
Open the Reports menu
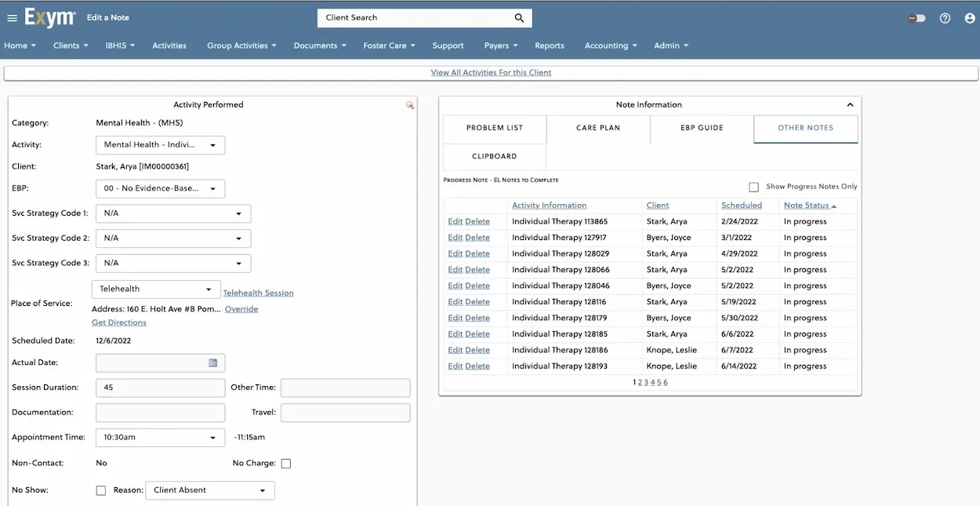coord(549,46)
